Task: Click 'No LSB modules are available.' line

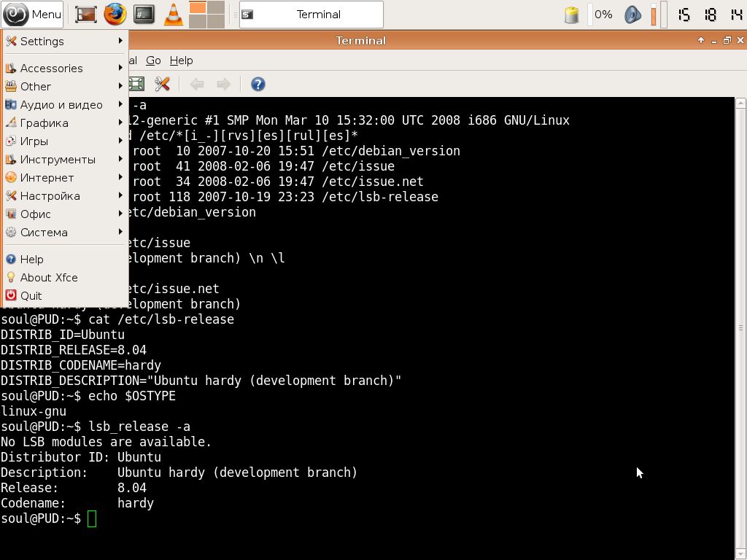Action: tap(106, 442)
